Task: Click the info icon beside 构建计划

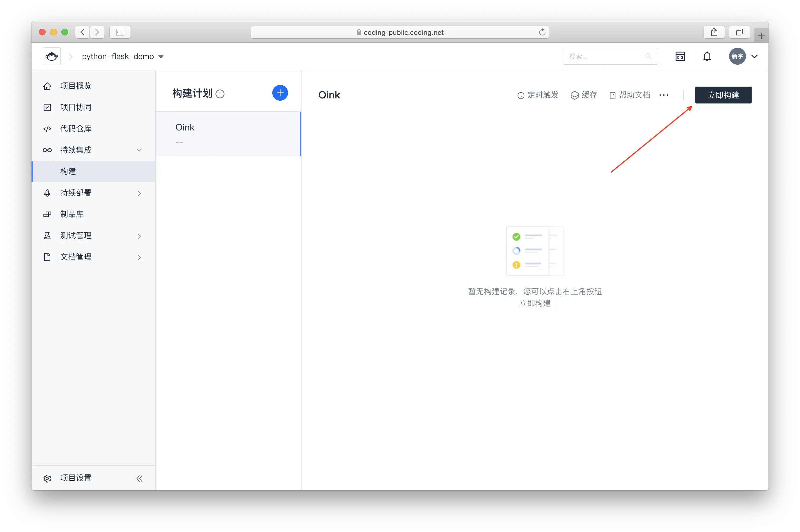Action: 220,94
